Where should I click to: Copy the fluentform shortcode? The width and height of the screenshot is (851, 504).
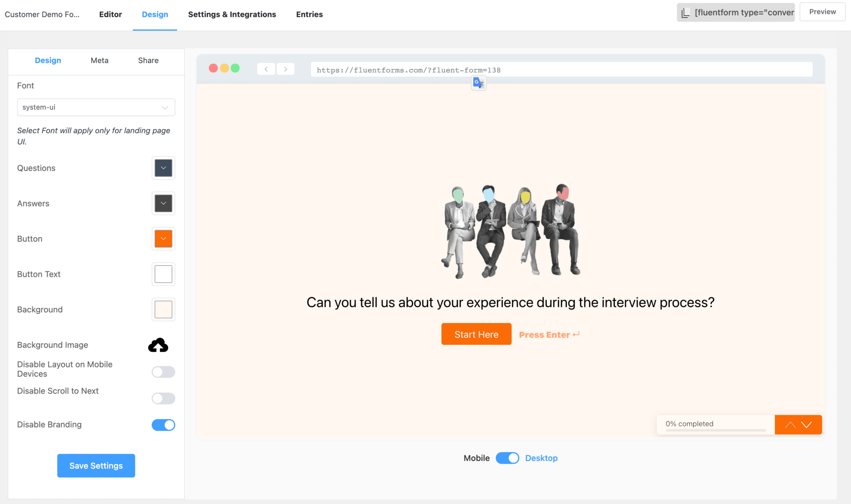pyautogui.click(x=735, y=12)
